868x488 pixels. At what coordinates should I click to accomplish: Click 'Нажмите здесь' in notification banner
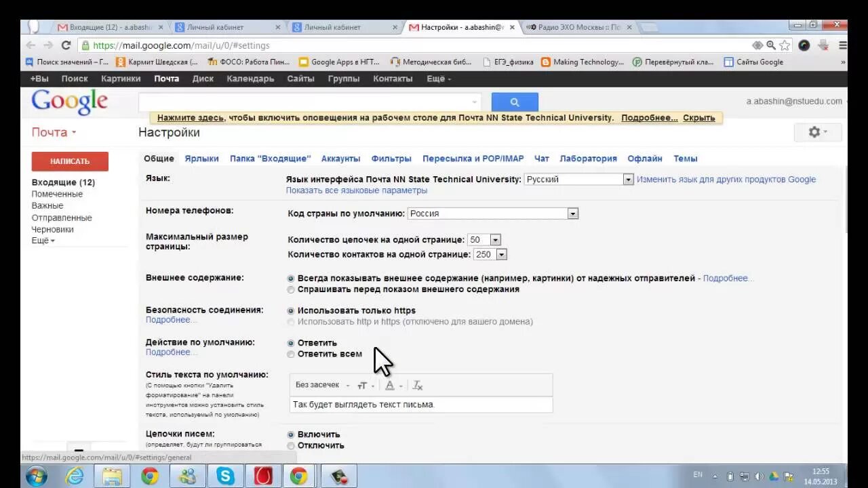[191, 118]
